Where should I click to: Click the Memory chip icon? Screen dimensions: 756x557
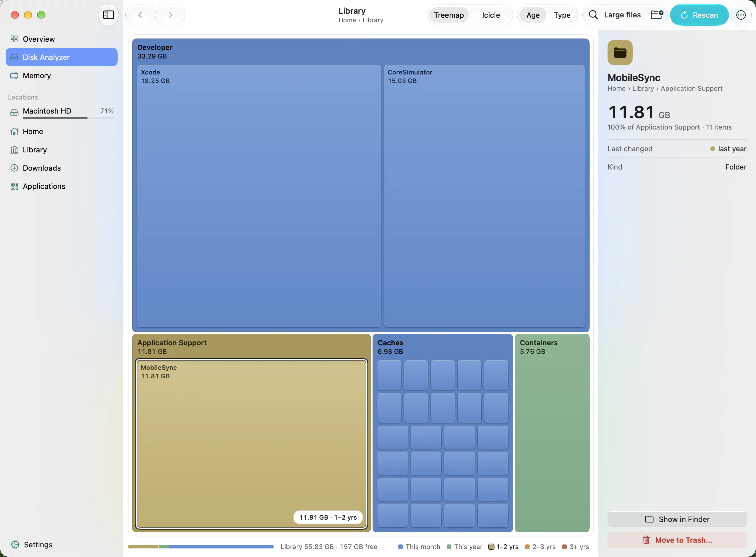14,76
